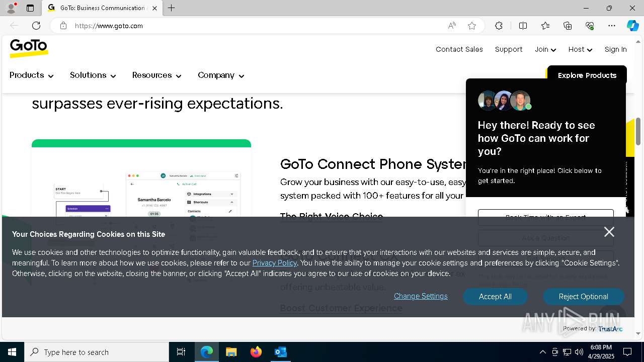Open the Tab actions menu icon
This screenshot has width=644, height=362.
pos(30,8)
